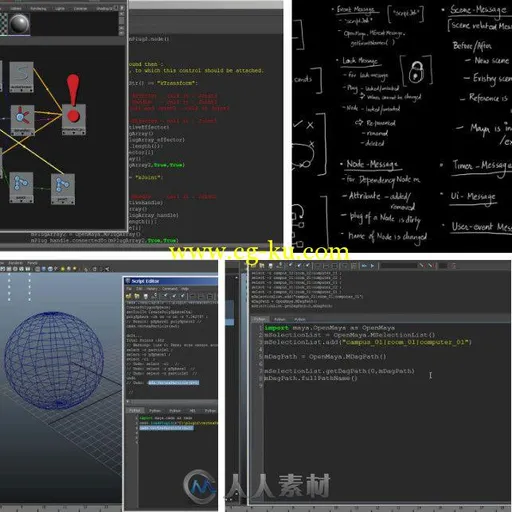Click the line 'mDagPath = OpenMaya.MDagPath()'
Screen dimensions: 512x512
(325, 357)
